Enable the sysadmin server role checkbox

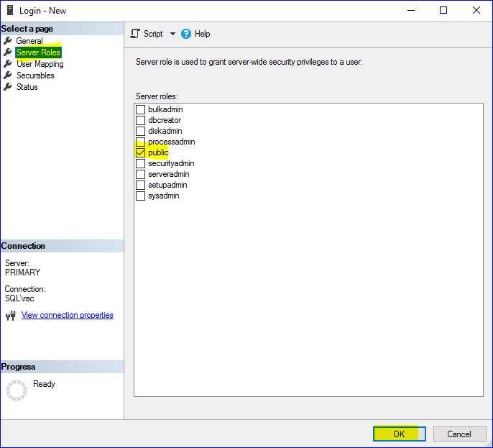141,196
